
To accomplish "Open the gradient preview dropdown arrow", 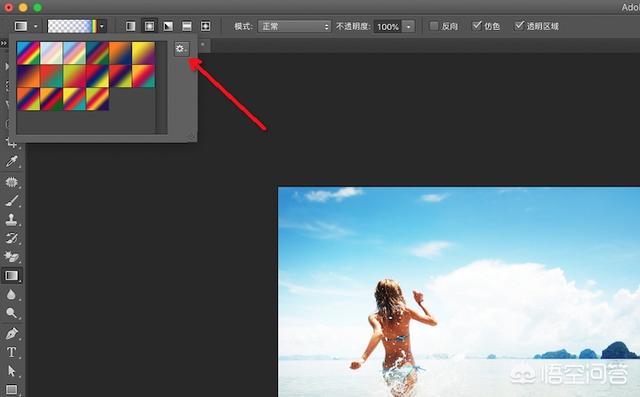I will pos(102,27).
